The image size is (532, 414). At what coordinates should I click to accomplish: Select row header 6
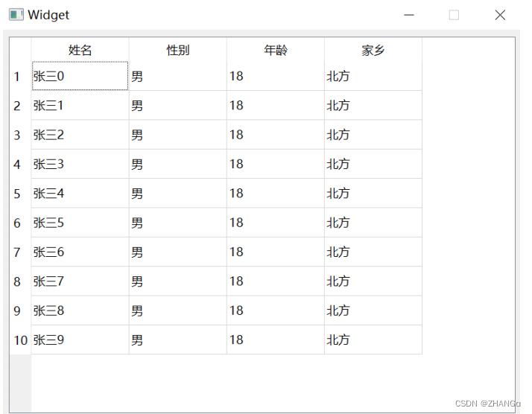coord(20,223)
